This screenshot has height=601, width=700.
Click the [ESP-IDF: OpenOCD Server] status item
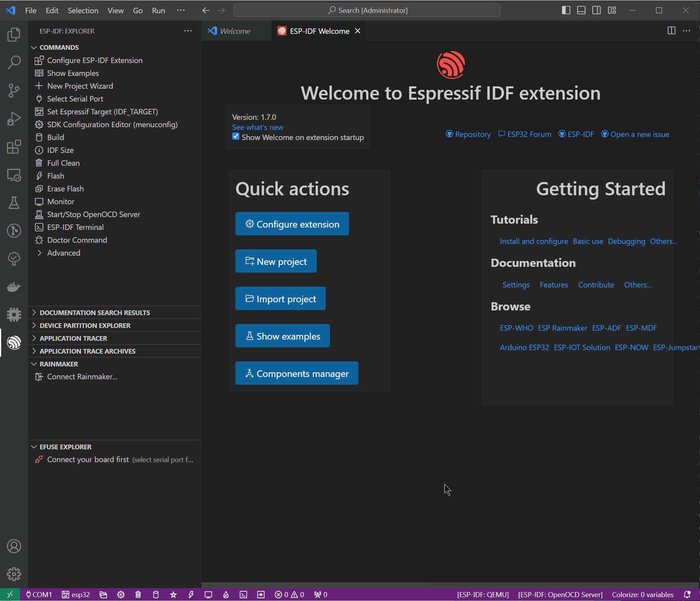(560, 594)
